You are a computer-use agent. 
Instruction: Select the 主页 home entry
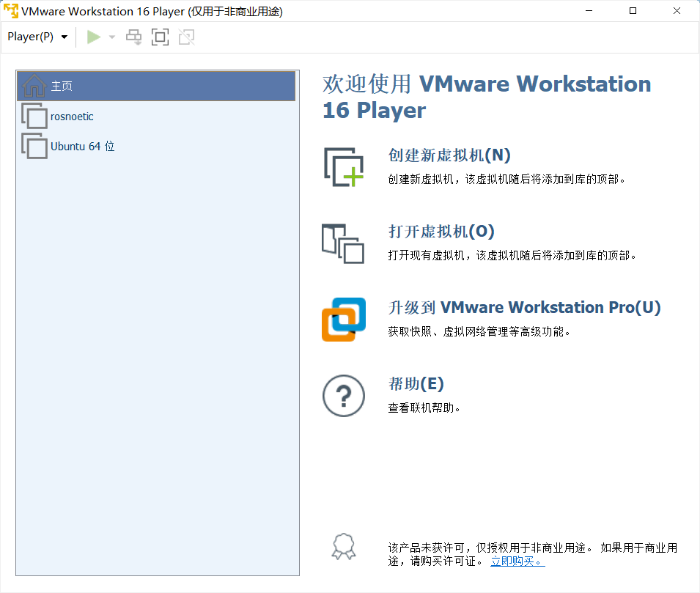[156, 86]
